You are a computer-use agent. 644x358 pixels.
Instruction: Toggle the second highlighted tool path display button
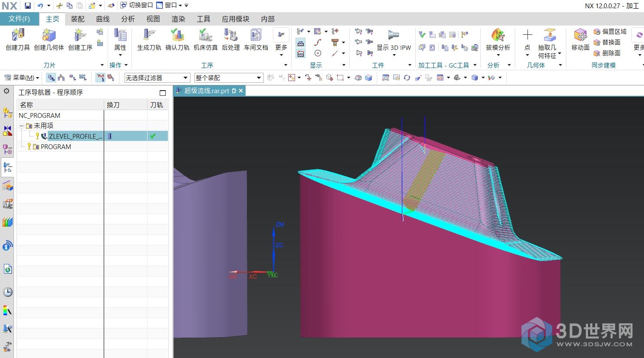click(300, 53)
